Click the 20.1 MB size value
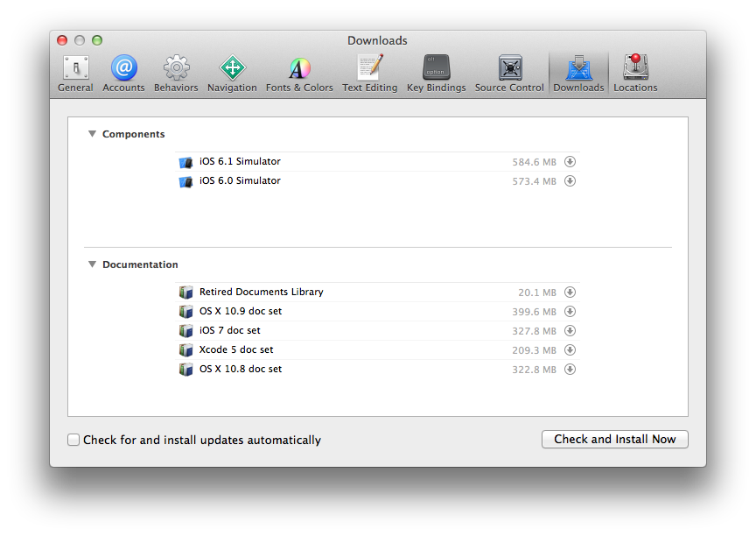This screenshot has height=536, width=756. click(x=537, y=293)
